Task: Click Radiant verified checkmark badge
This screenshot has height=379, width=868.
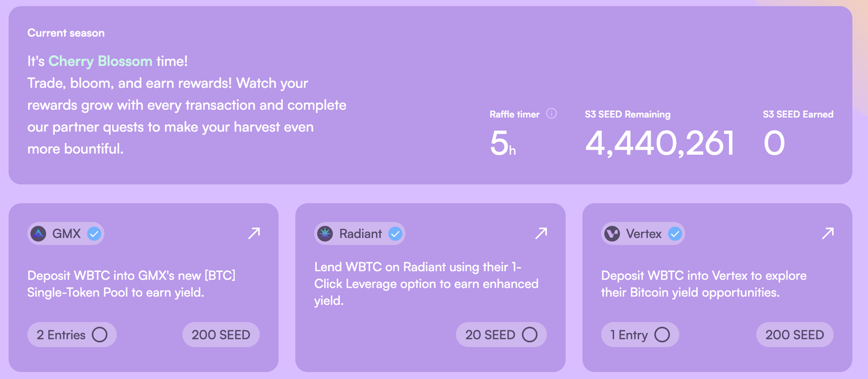Action: (x=395, y=234)
